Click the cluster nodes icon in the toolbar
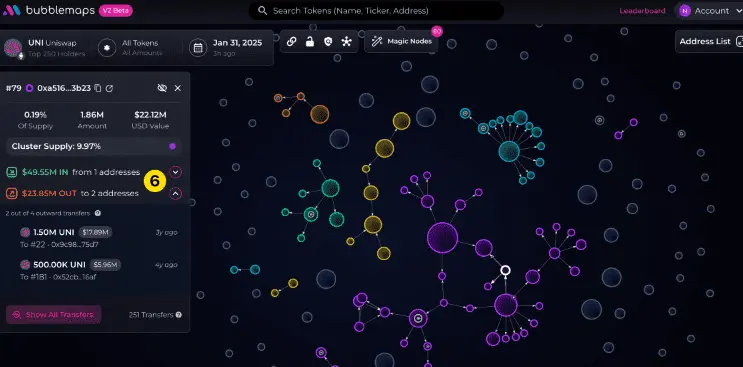The width and height of the screenshot is (743, 367). pyautogui.click(x=347, y=41)
